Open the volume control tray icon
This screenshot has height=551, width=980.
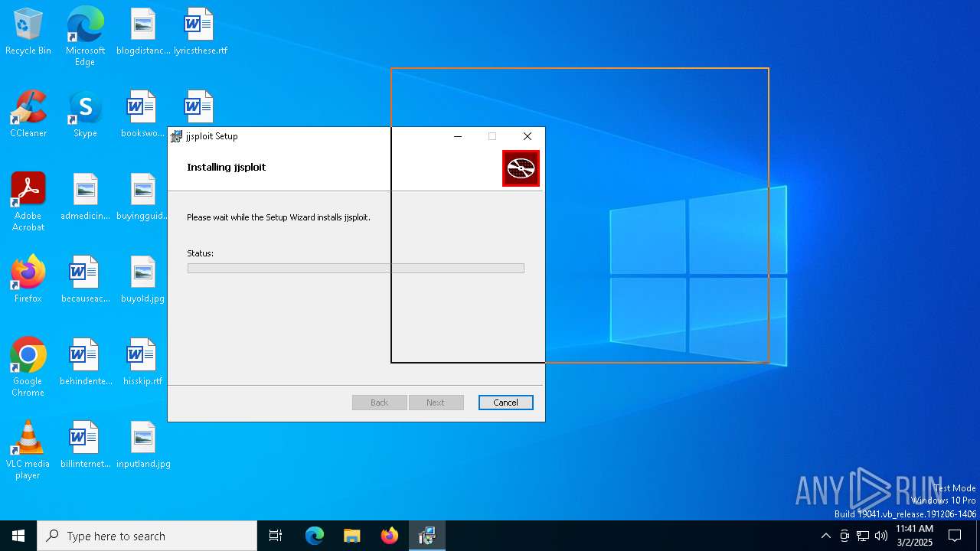tap(881, 536)
